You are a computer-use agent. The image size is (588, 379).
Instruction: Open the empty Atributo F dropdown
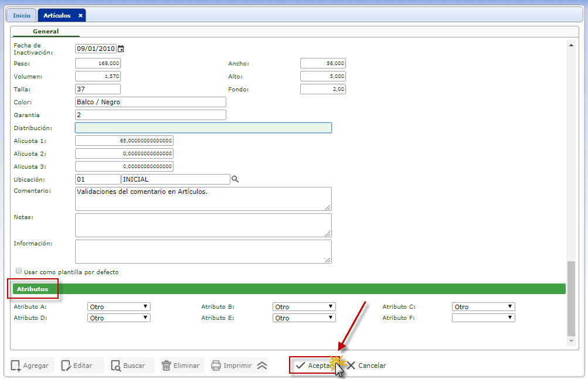(x=484, y=317)
